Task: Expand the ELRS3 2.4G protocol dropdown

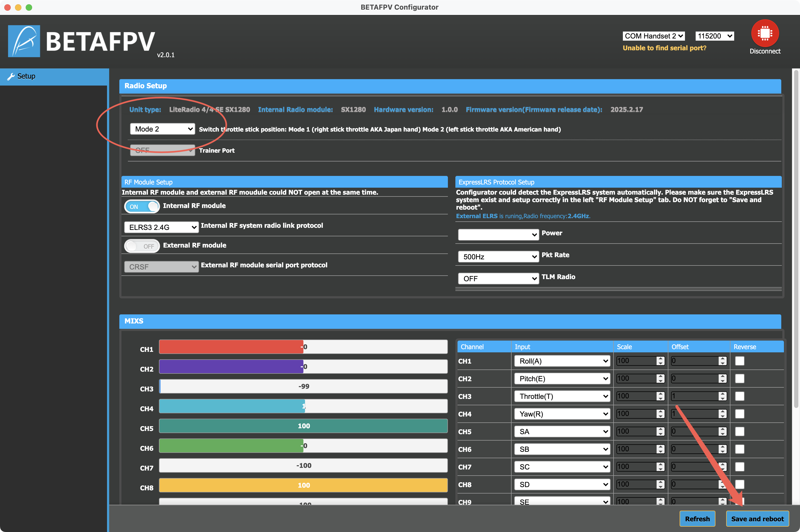Action: click(x=161, y=227)
